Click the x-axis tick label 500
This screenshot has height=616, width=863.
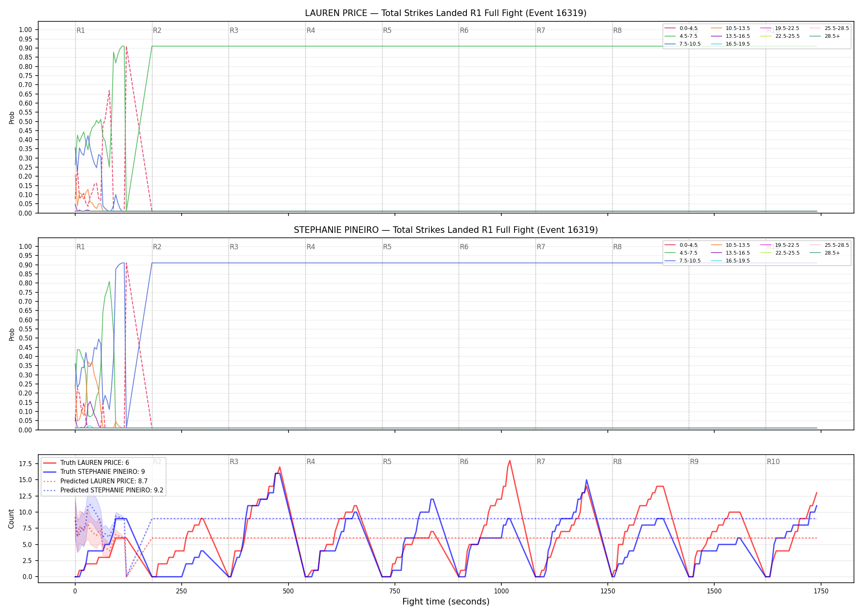(x=288, y=591)
